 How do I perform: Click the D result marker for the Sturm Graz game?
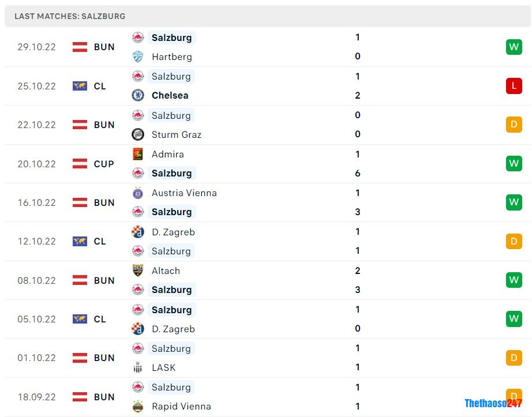[514, 125]
